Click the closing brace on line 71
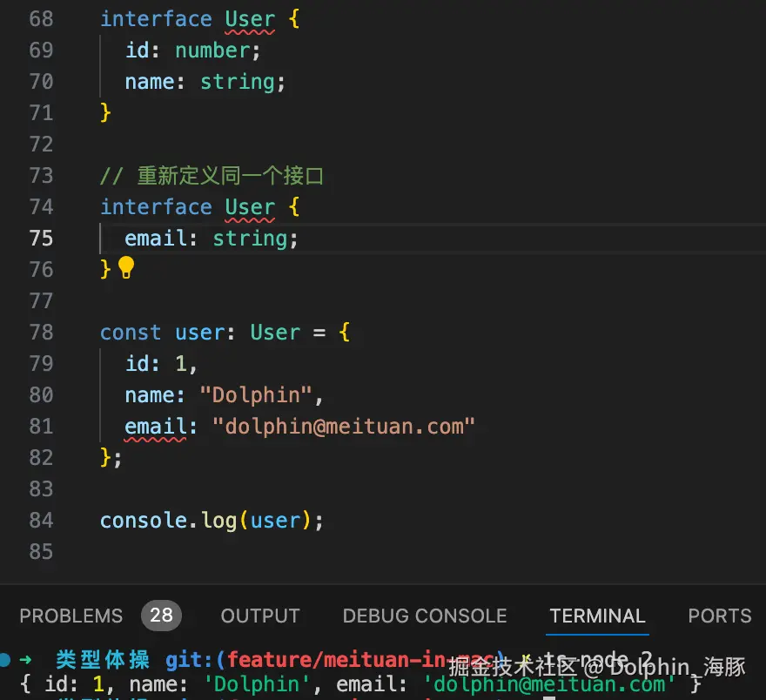 (105, 113)
